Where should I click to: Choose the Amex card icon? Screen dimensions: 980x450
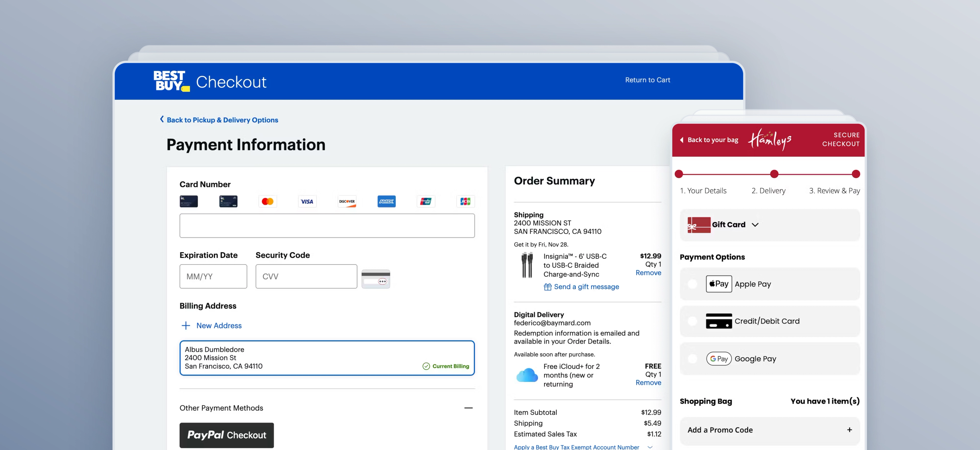(x=387, y=201)
